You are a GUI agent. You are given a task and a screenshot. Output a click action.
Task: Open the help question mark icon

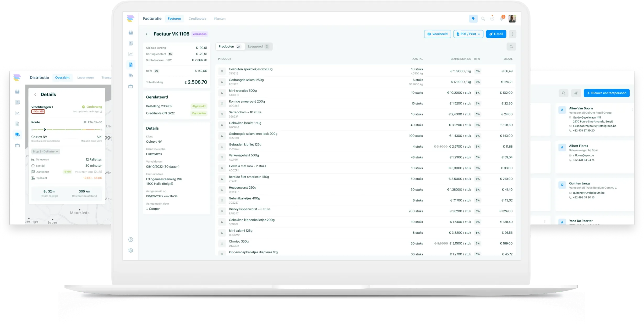click(x=131, y=239)
